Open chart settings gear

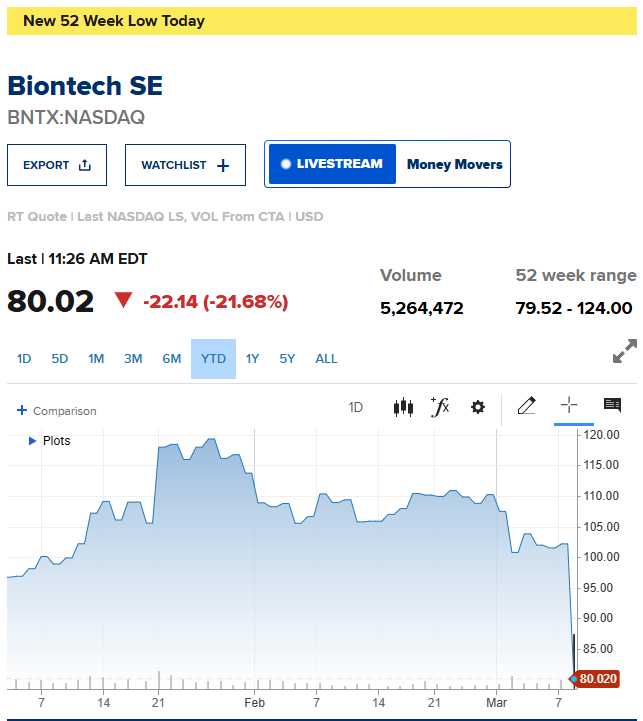(x=478, y=407)
